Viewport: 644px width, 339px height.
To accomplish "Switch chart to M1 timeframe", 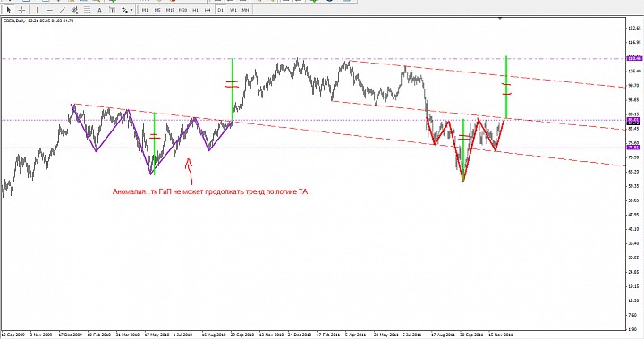I will (145, 10).
